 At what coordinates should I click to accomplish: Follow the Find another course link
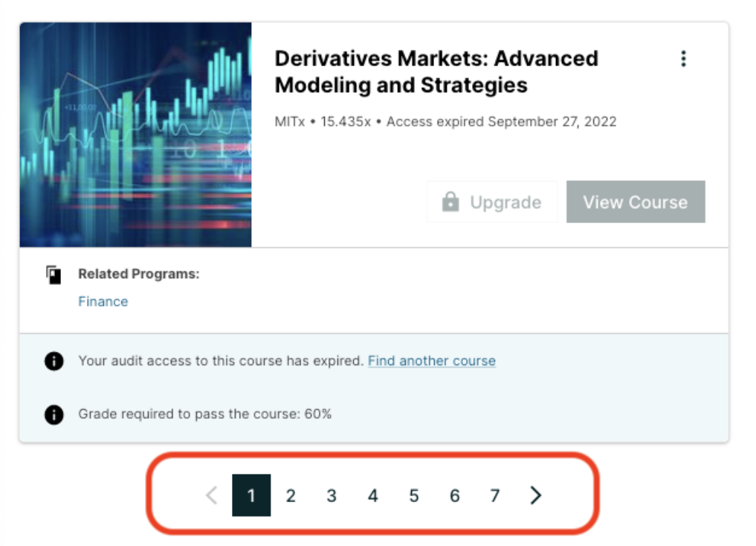[x=431, y=361]
